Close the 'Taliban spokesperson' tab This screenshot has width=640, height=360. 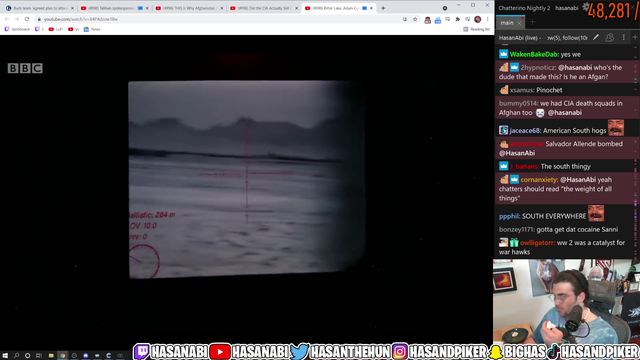pyautogui.click(x=147, y=8)
